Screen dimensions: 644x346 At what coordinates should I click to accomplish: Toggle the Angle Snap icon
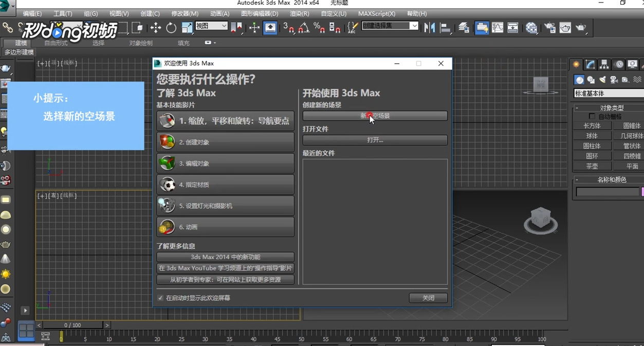click(304, 28)
